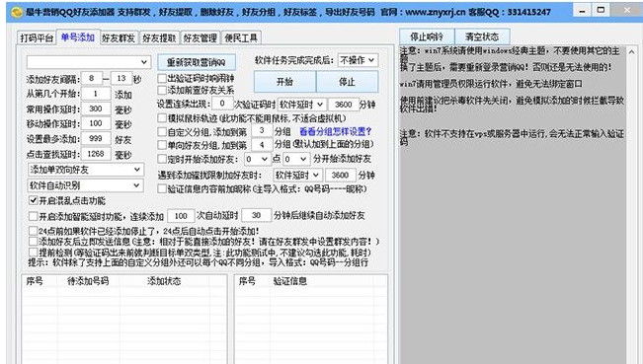Click the 点击查找延时 field showing 1268

pyautogui.click(x=96, y=154)
